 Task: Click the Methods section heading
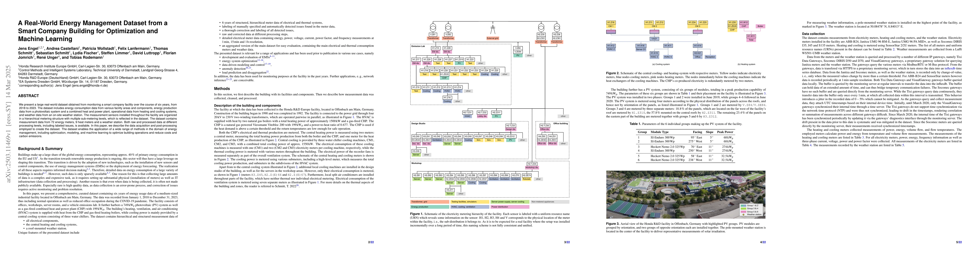point(222,88)
